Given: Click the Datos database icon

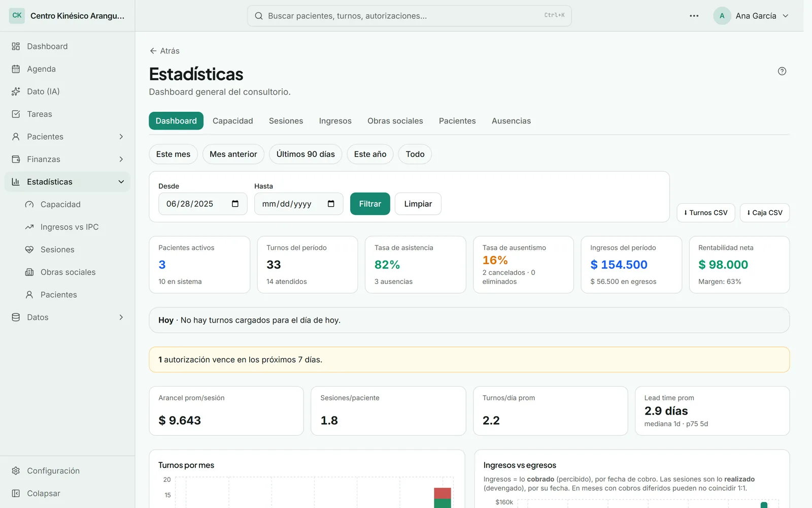Looking at the screenshot, I should point(16,317).
